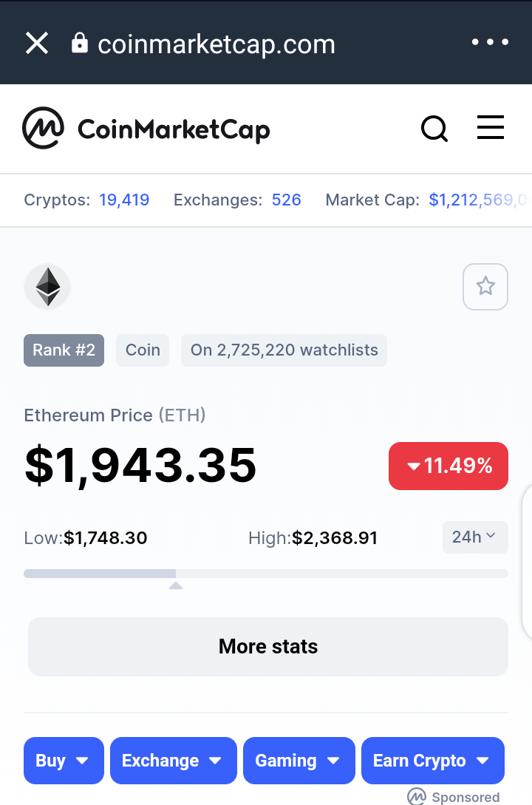Tap the low-high price range bar
Screen dimensions: 532x805
click(x=266, y=574)
